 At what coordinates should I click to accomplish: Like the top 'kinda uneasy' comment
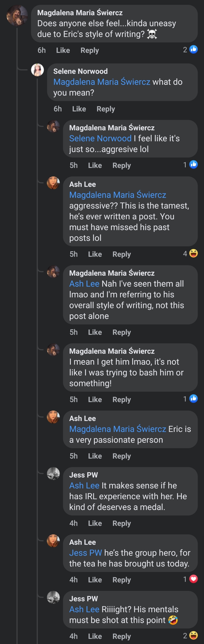(63, 51)
